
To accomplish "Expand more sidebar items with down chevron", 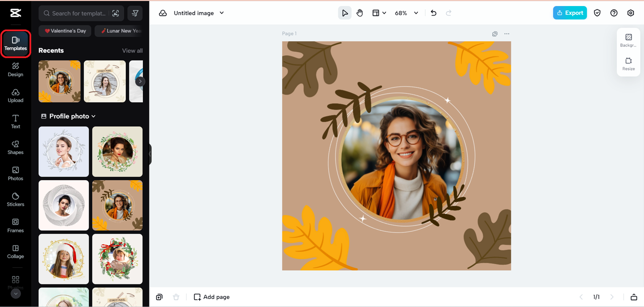I will pyautogui.click(x=16, y=293).
